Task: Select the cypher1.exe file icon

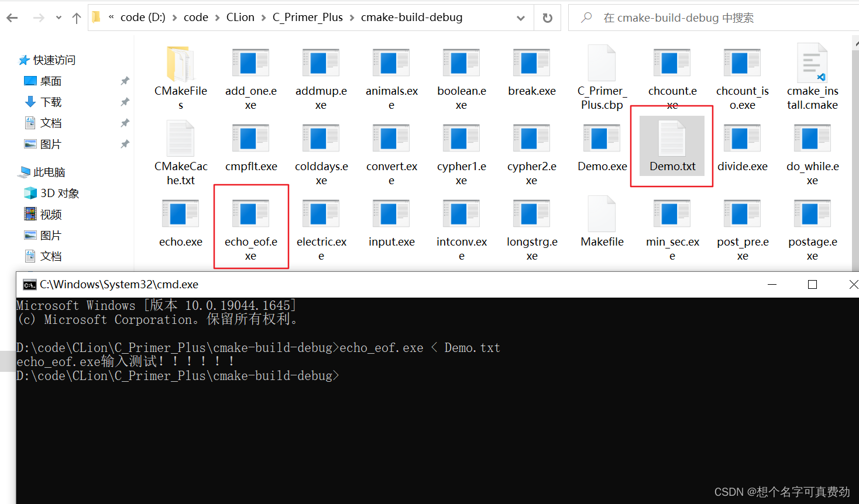Action: pos(461,139)
